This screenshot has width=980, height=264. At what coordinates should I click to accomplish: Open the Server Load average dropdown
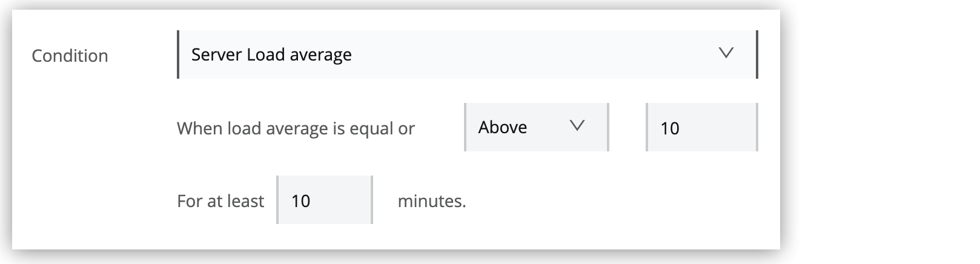(466, 54)
